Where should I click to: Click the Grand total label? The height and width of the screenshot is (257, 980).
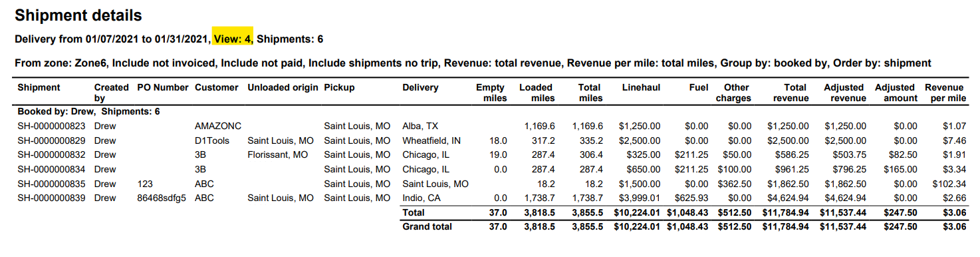(x=427, y=226)
